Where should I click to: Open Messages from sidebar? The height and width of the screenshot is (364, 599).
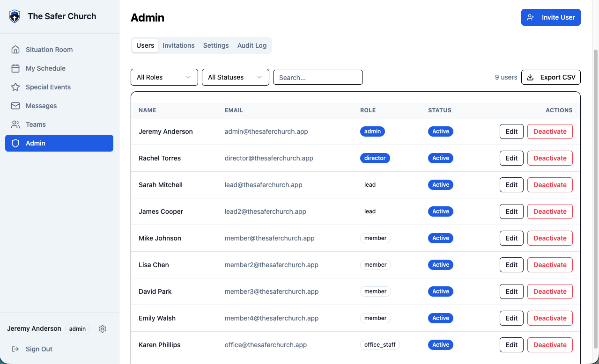pyautogui.click(x=59, y=106)
